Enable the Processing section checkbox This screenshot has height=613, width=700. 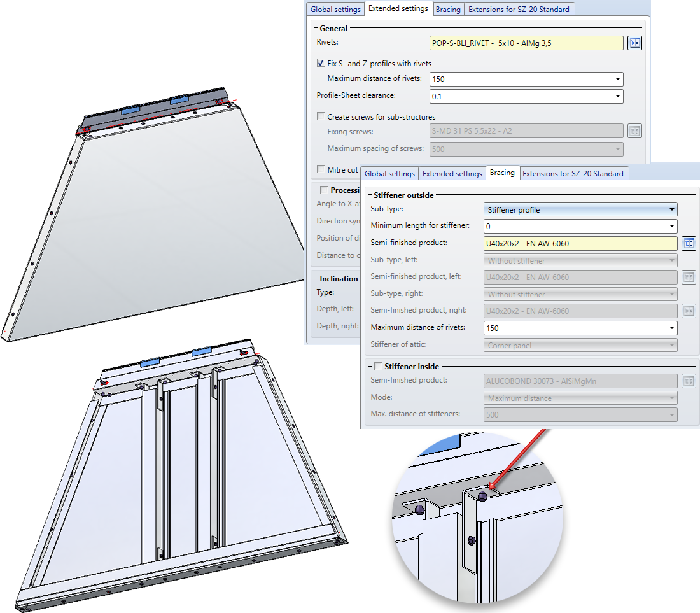pyautogui.click(x=324, y=190)
